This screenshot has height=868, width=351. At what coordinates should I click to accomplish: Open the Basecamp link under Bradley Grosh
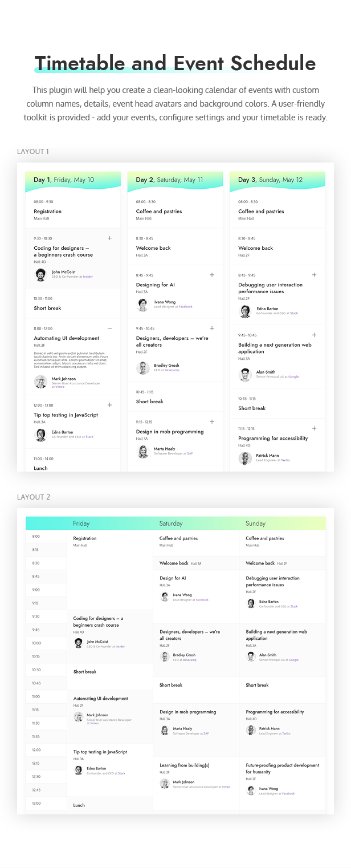[172, 370]
